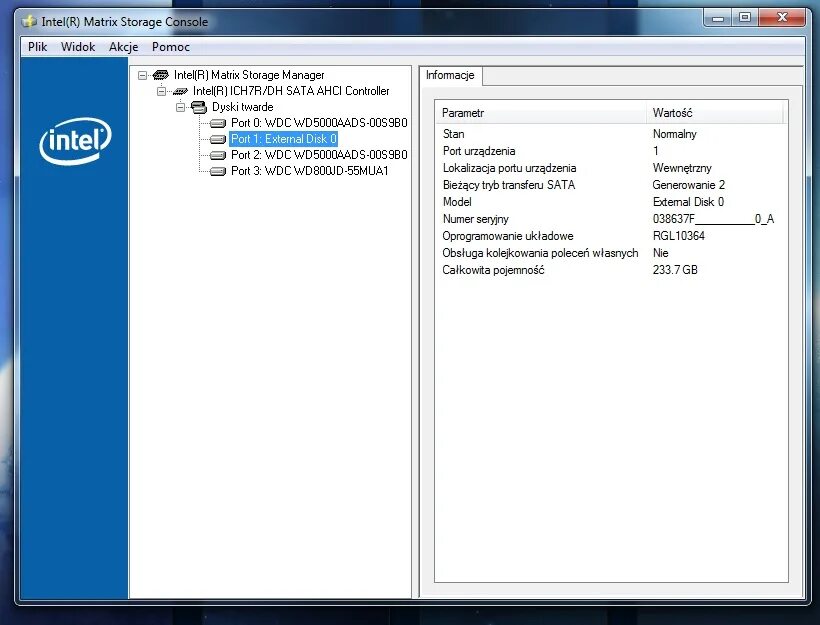Click the Stan parameter row

coord(611,134)
